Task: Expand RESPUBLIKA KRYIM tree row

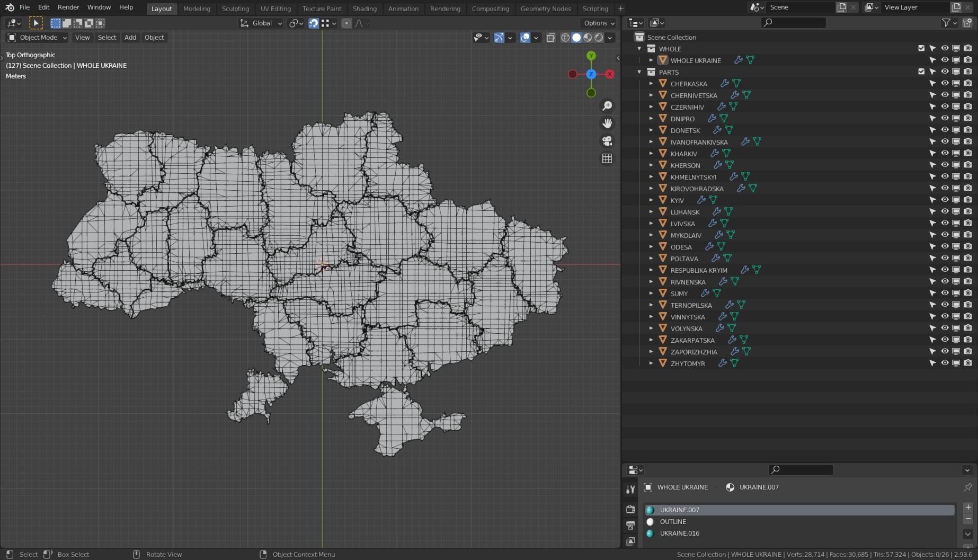Action: [x=651, y=270]
